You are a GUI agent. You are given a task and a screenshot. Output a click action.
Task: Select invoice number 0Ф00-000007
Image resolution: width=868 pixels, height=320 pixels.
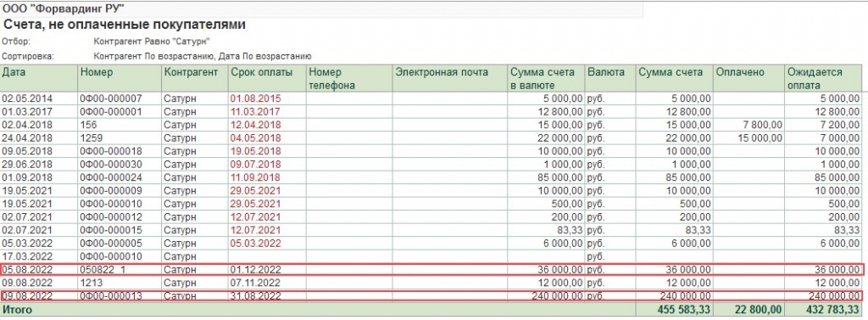(111, 98)
